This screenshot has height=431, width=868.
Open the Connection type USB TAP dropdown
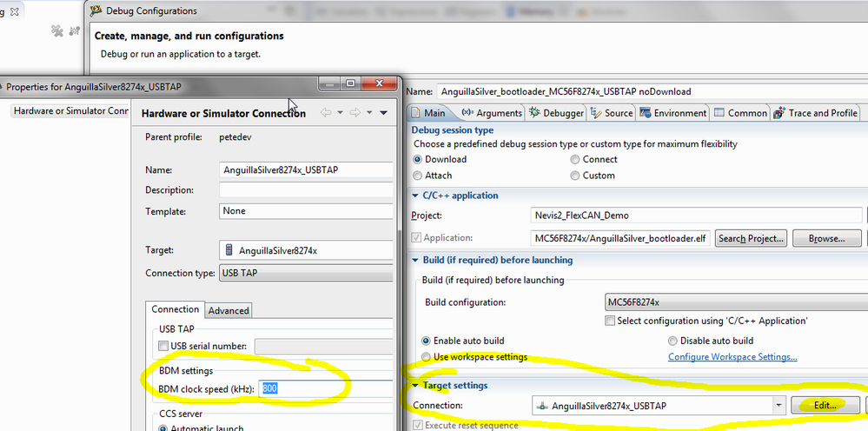pos(306,273)
